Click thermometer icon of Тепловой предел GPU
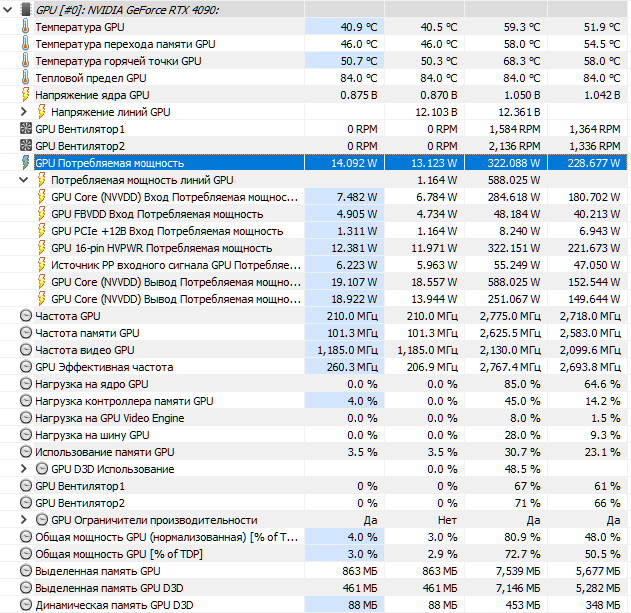 point(25,78)
